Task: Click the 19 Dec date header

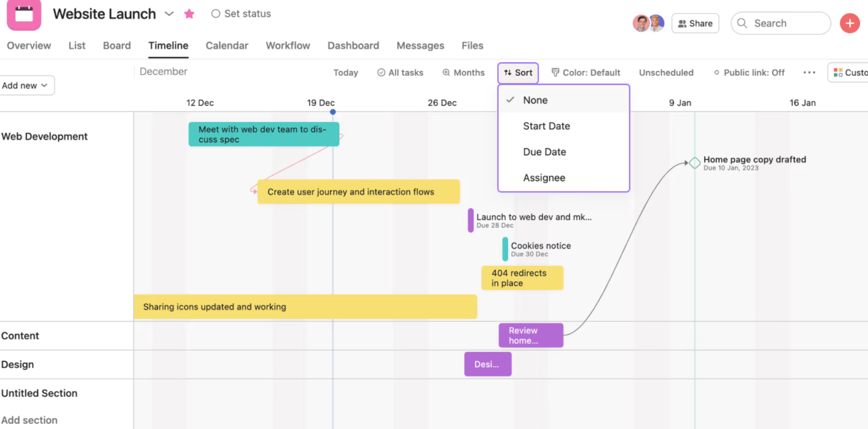Action: click(x=321, y=103)
